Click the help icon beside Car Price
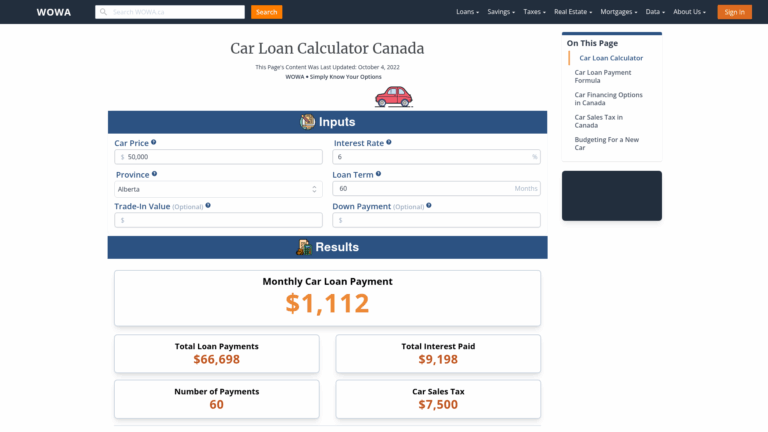The image size is (768, 432). tap(153, 142)
